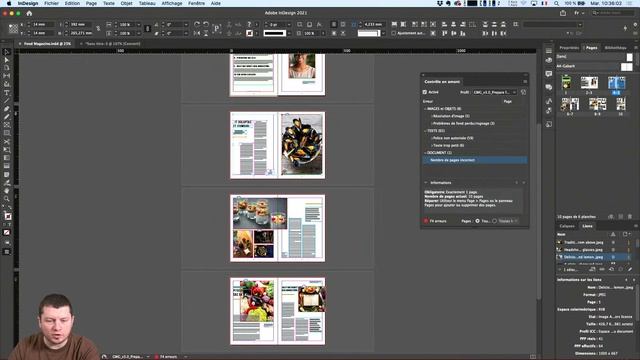This screenshot has height=360, width=640.
Task: Go to InDesign home screen icon
Action: point(29,13)
